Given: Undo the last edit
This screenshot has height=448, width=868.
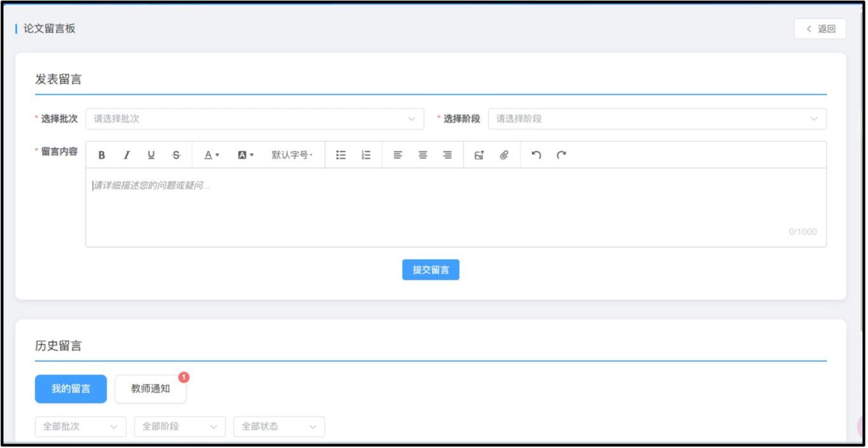Looking at the screenshot, I should tap(536, 155).
